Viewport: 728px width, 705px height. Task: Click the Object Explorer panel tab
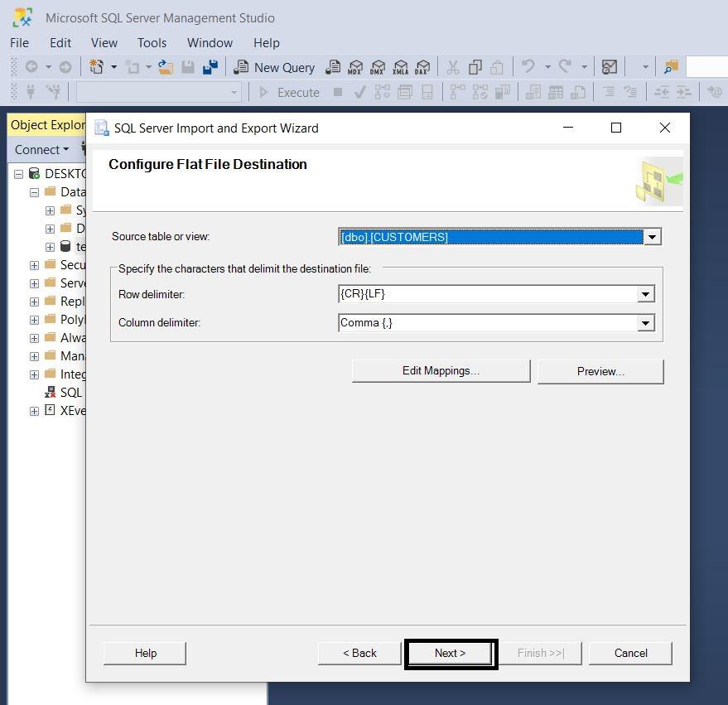(47, 125)
